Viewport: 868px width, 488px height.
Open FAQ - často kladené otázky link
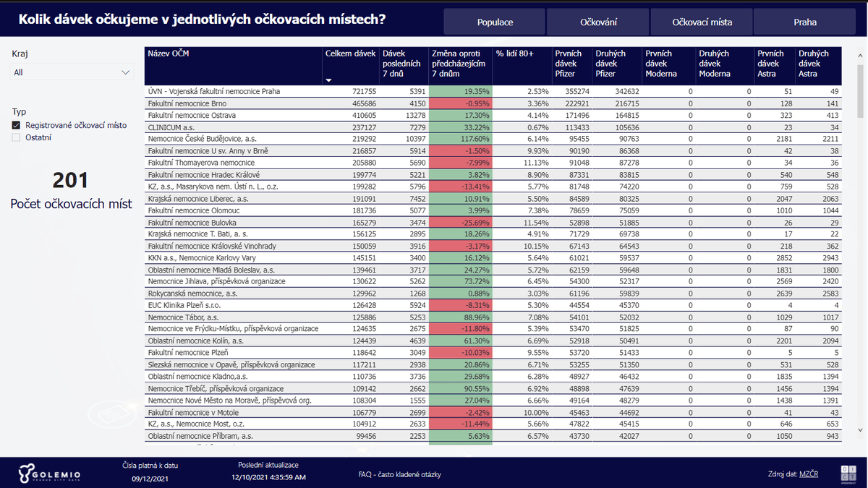click(x=399, y=474)
